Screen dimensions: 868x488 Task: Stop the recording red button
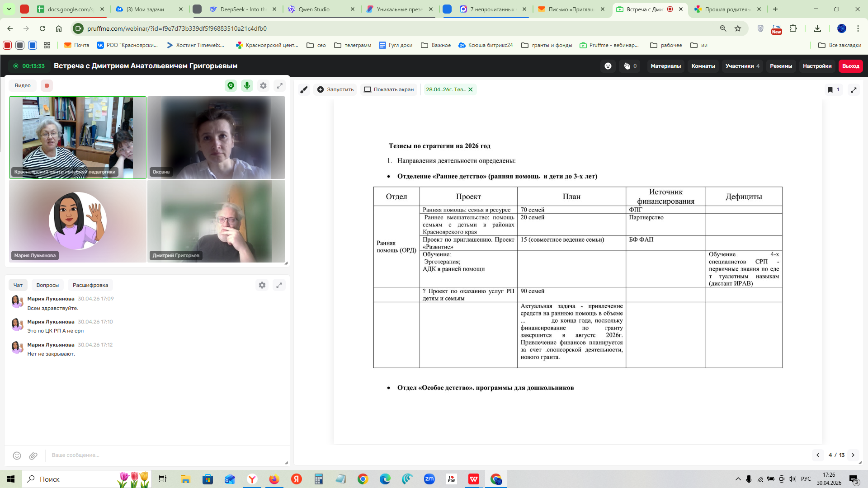47,85
